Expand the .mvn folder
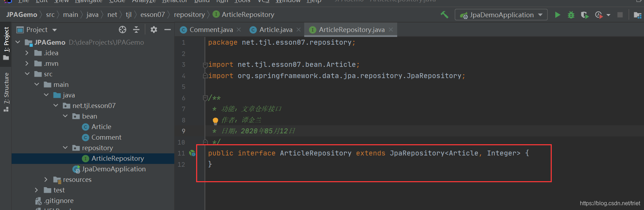 (27, 63)
